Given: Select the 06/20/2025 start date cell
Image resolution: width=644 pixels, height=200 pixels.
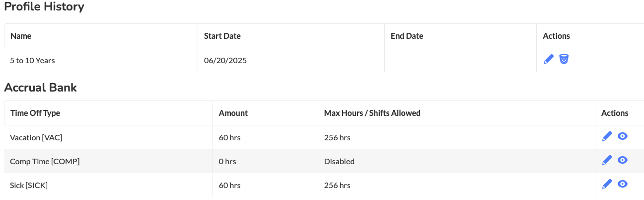Looking at the screenshot, I should coord(225,61).
